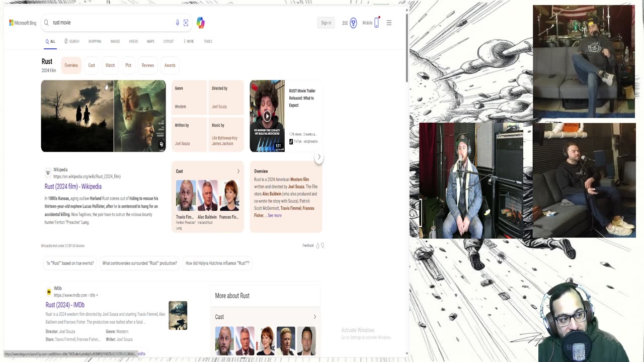Open the horseback riders silhouette image
This screenshot has height=362, width=644.
coord(77,116)
